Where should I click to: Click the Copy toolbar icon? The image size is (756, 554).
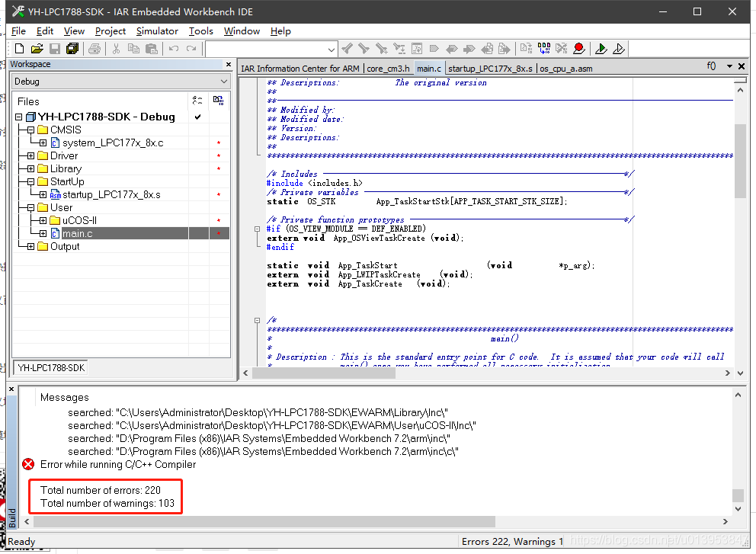point(133,49)
